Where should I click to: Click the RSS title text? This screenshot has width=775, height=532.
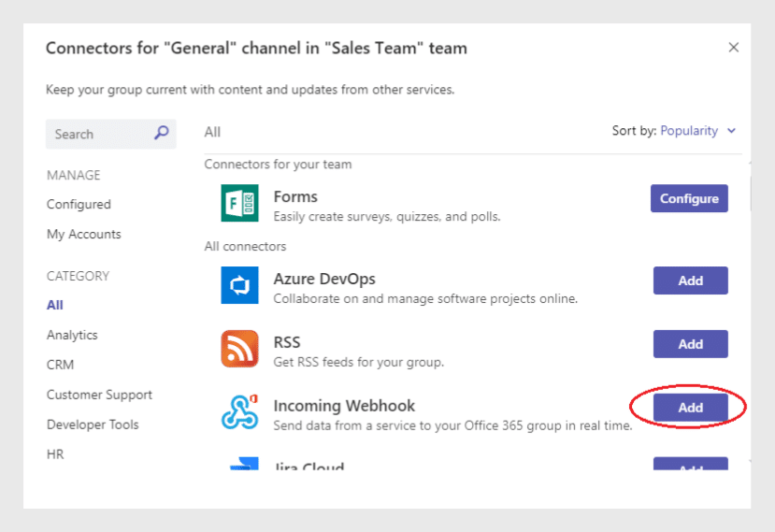[x=287, y=342]
